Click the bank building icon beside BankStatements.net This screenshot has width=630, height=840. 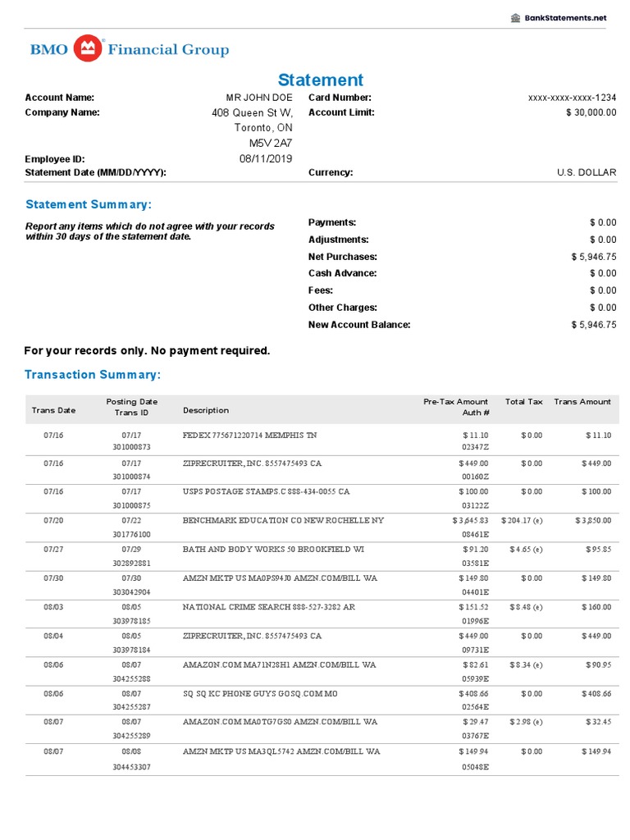point(515,18)
